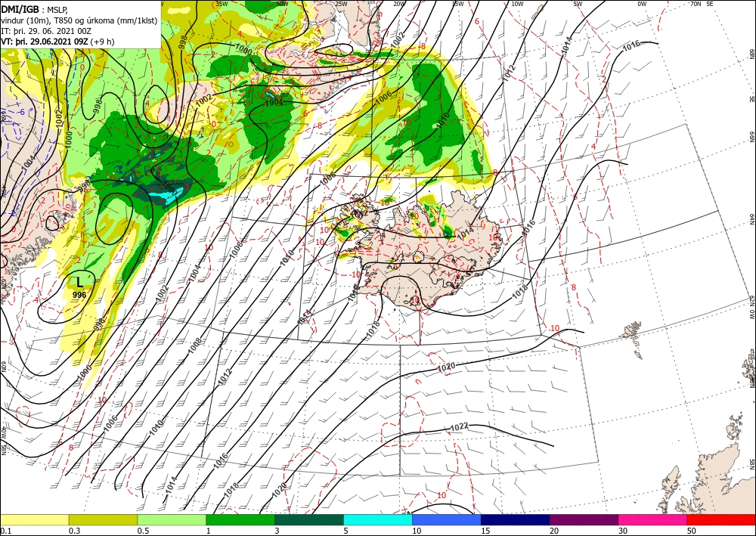
Task: Click the 10W longitude label
Action: click(x=517, y=4)
